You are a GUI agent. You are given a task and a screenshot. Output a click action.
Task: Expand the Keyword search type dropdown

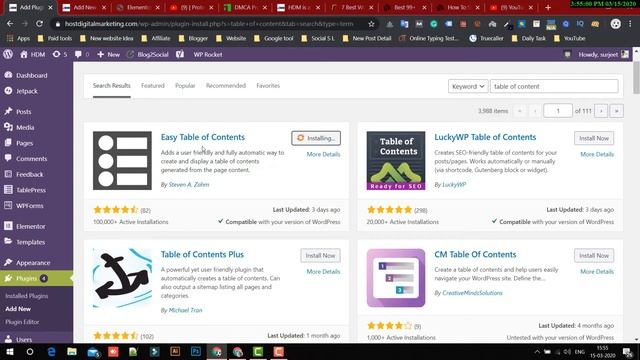click(468, 87)
